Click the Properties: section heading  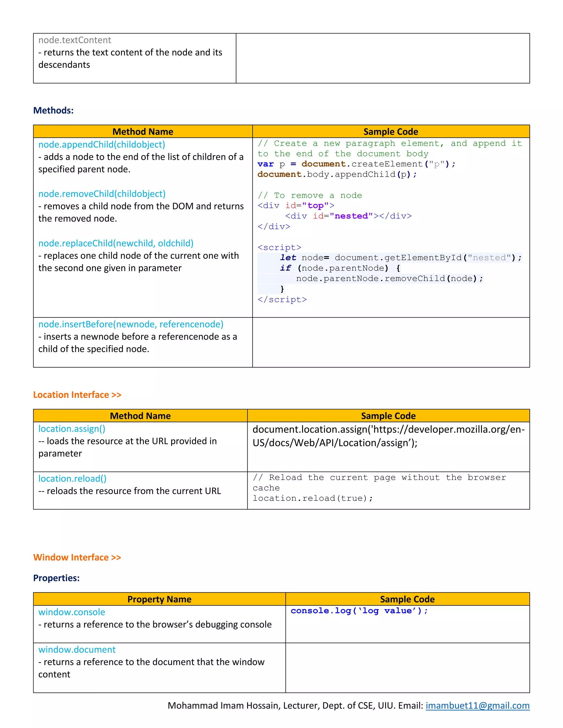[56, 578]
